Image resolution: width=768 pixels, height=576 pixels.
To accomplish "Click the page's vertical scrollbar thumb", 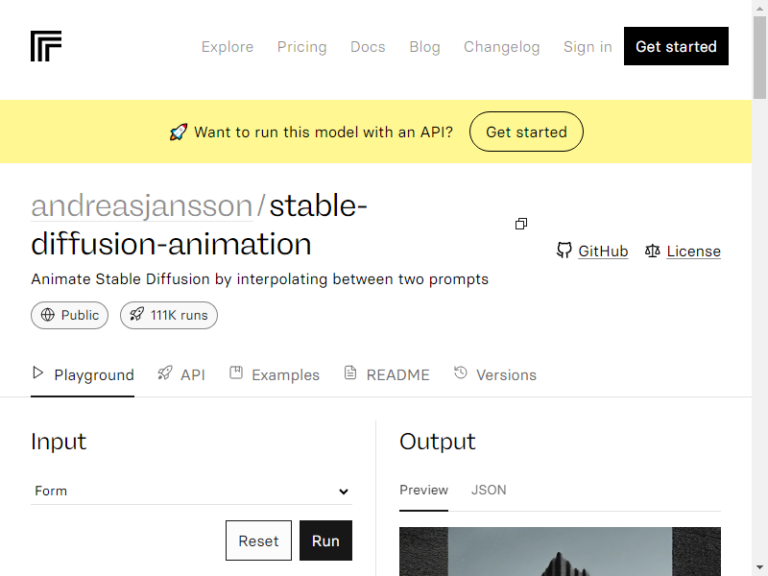I will [760, 57].
